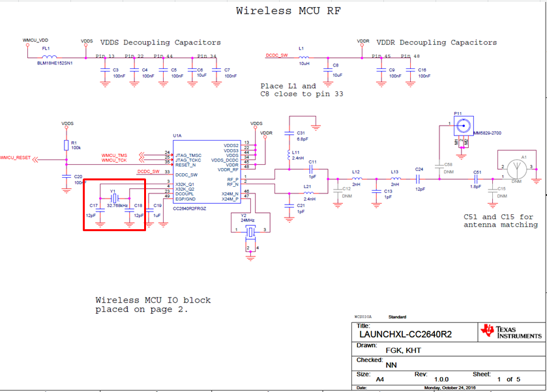Select the C8 10uF capacitor symbol
This screenshot has height=392, width=547.
pos(327,70)
